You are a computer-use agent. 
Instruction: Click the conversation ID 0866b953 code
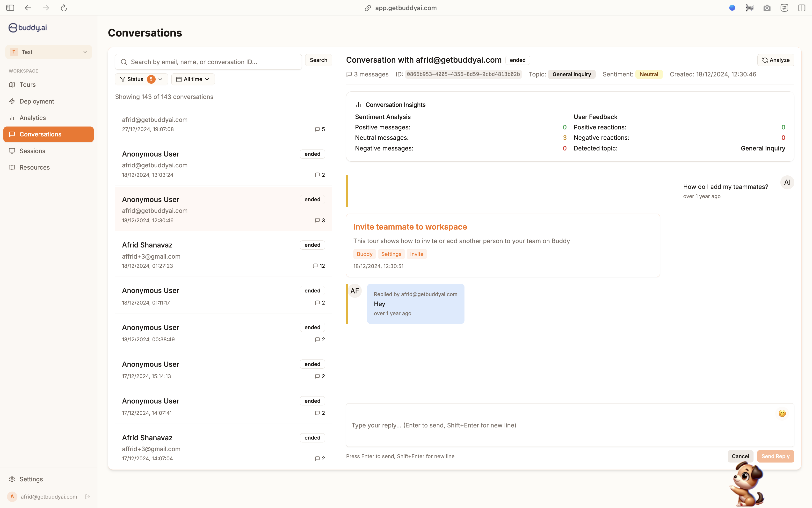pyautogui.click(x=463, y=74)
